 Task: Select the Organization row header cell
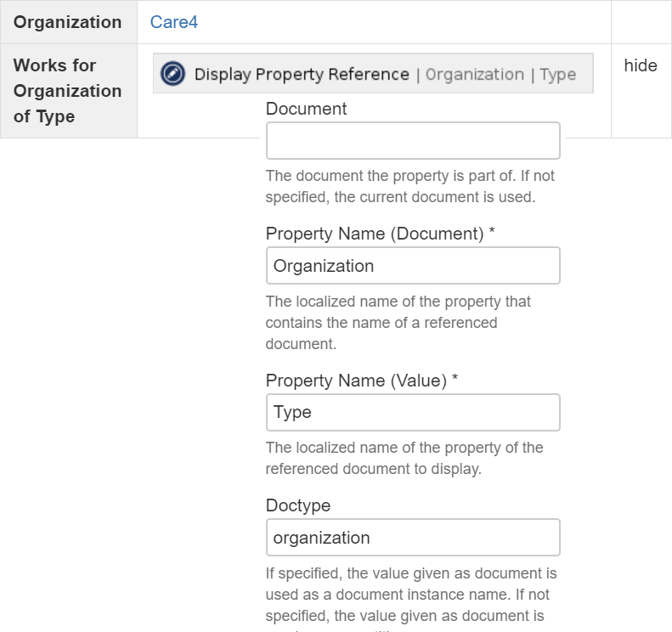68,22
